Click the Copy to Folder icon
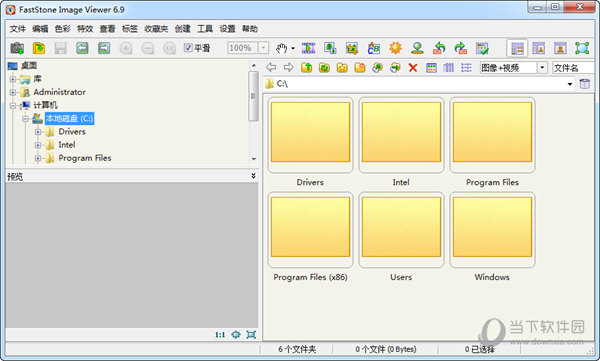 pos(377,68)
